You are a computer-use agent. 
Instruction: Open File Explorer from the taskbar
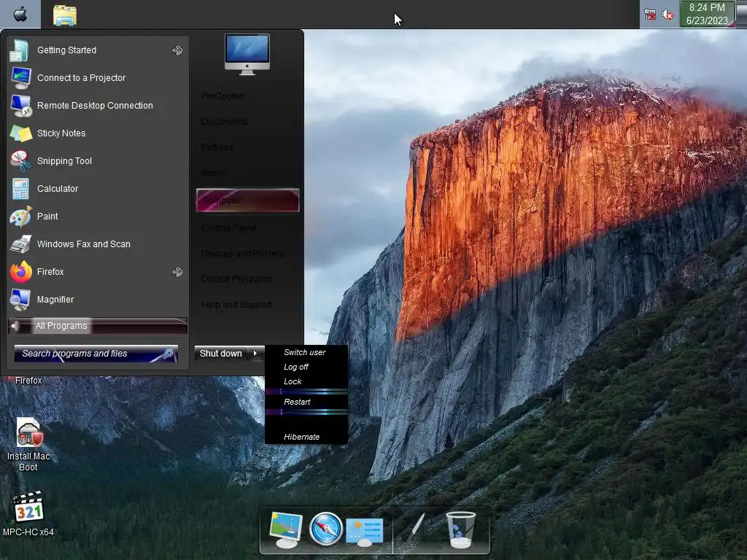[x=65, y=15]
